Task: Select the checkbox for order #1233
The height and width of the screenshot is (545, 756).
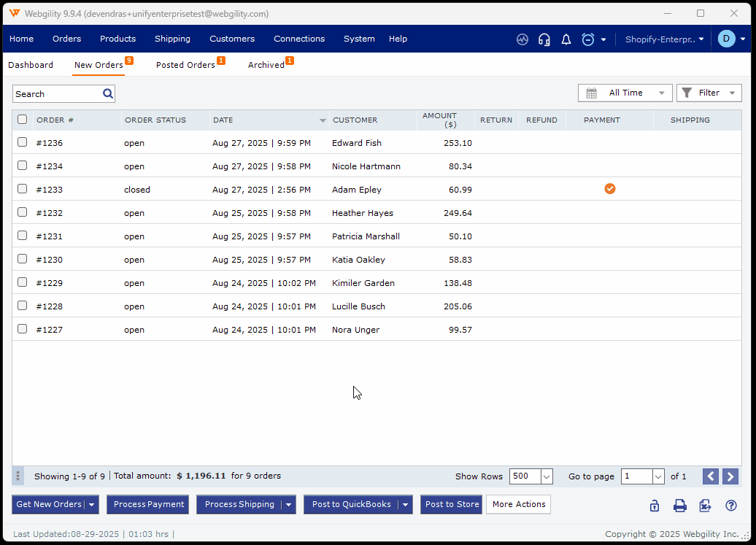Action: [x=23, y=189]
